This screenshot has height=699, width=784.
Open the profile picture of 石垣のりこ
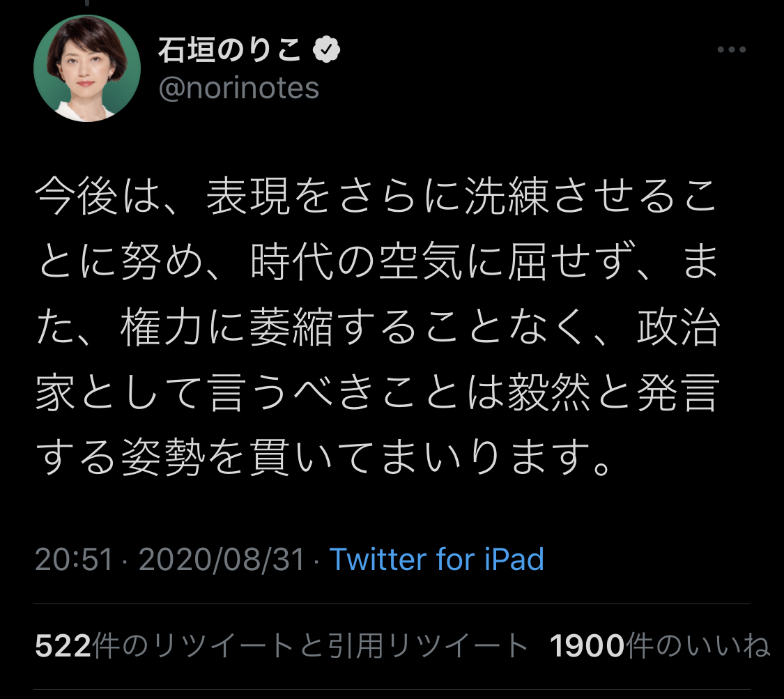[87, 68]
